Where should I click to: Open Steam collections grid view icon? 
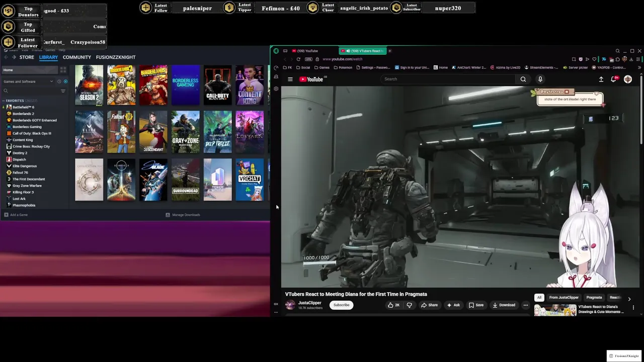(63, 70)
